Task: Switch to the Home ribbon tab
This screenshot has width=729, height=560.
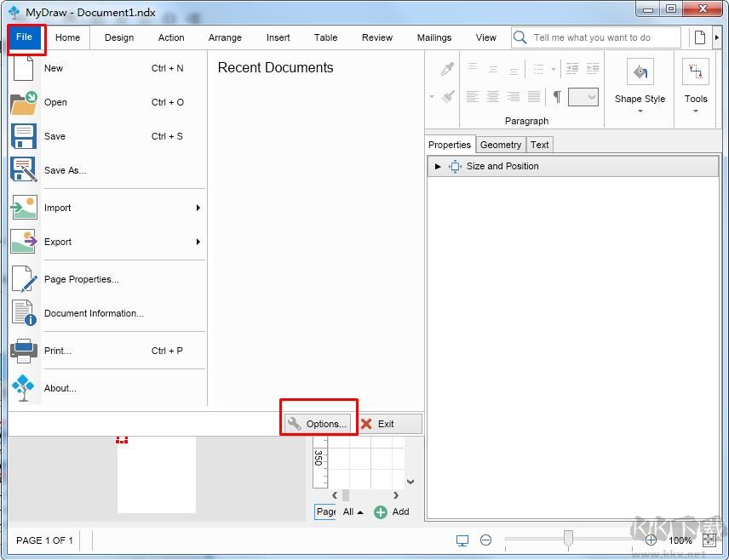Action: tap(67, 37)
